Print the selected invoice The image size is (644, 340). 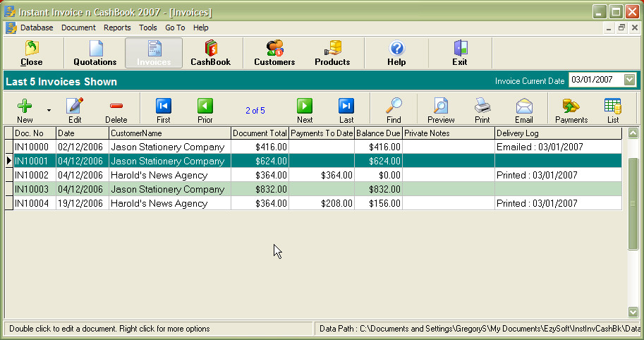point(482,111)
